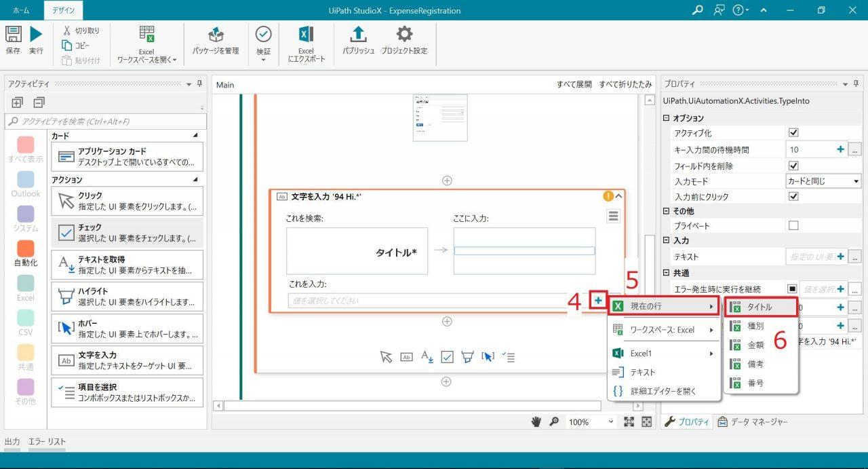Toggle the フィールド内を削除 checkbox
Viewport: 868px width, 469px height.
pyautogui.click(x=793, y=166)
